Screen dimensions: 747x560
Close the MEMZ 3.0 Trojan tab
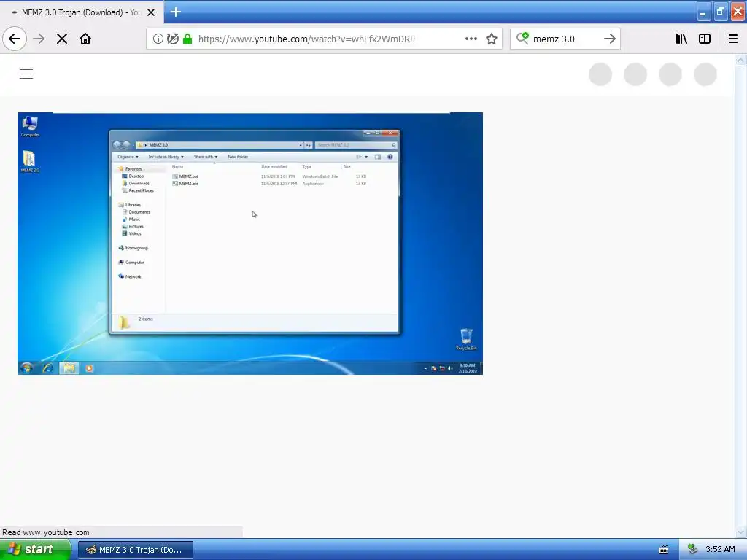click(x=151, y=12)
